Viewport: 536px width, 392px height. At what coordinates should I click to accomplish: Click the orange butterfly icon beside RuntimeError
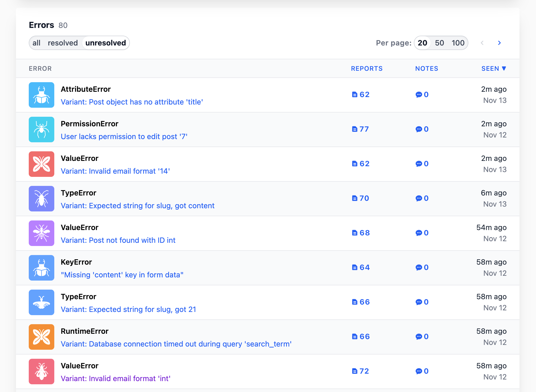point(41,337)
